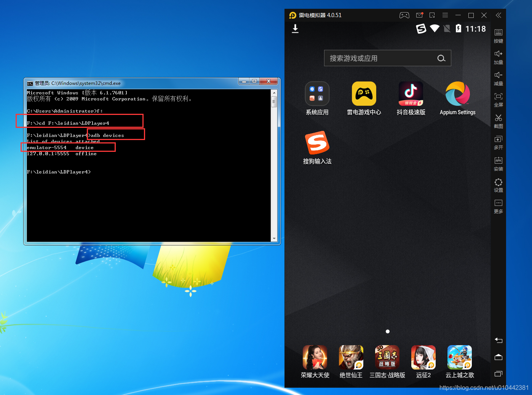532x395 pixels.
Task: Minimize the 雷电模拟器 emulator window
Action: click(x=458, y=15)
